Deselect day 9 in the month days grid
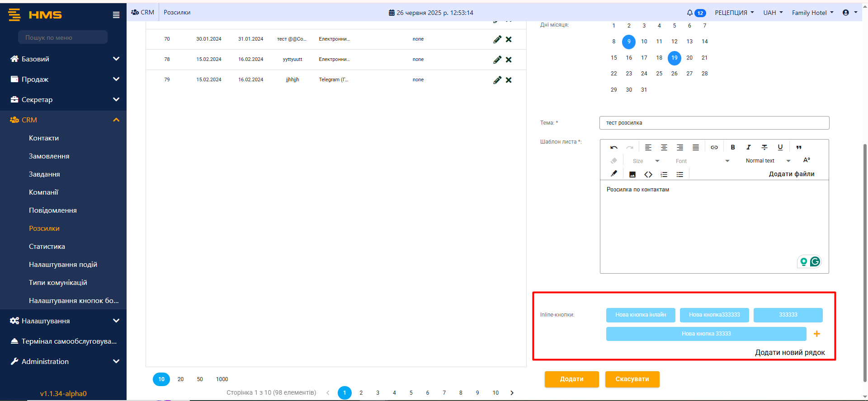The image size is (868, 401). 628,42
